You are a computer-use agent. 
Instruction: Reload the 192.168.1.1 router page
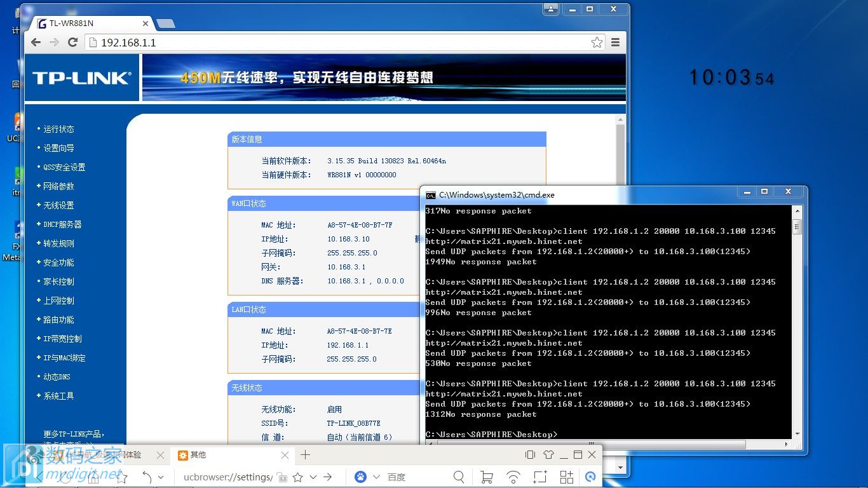(72, 42)
